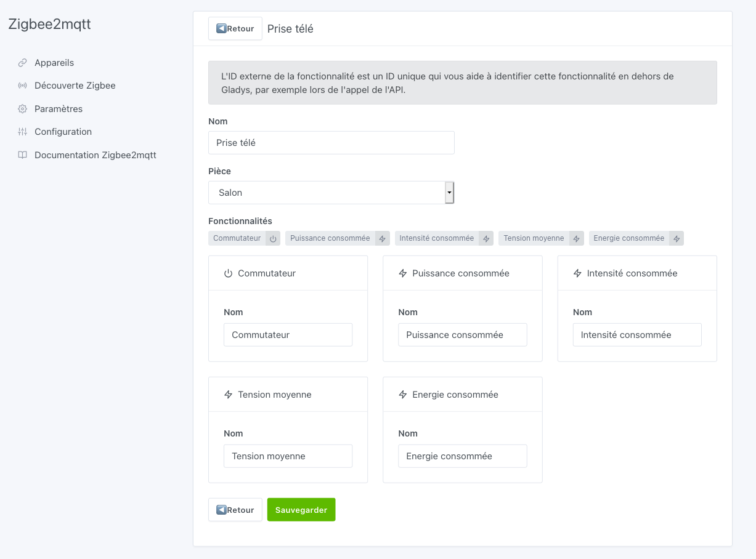Click the lightning icon on the Tension moyenne card

pyautogui.click(x=229, y=394)
